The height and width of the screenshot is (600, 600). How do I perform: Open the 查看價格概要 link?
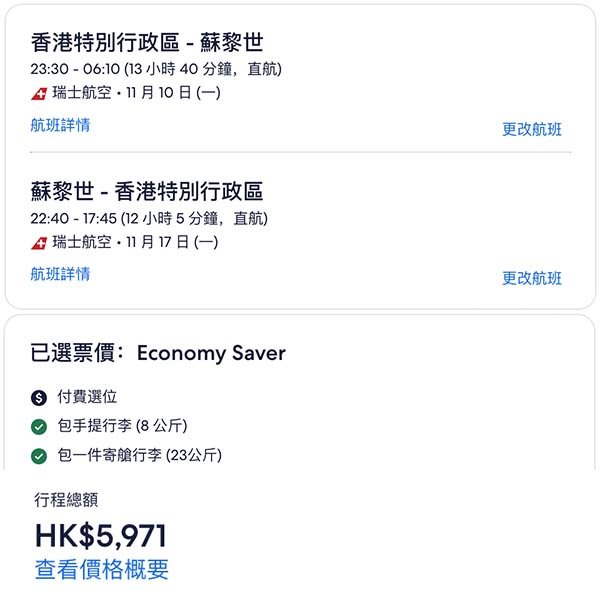(102, 570)
